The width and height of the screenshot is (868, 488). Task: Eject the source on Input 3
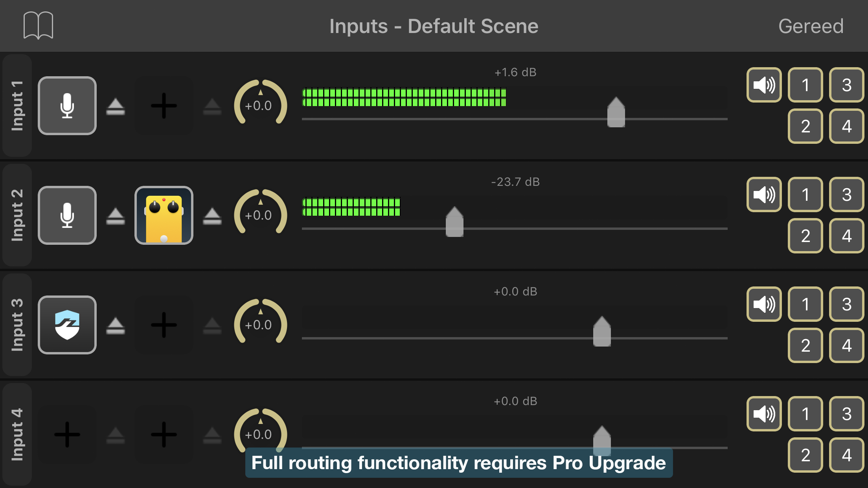(116, 326)
